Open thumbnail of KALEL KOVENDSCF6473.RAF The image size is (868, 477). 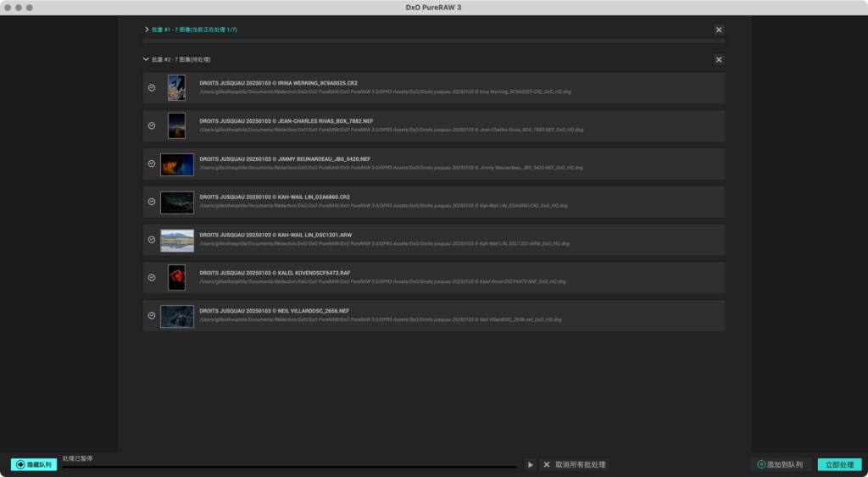(176, 278)
